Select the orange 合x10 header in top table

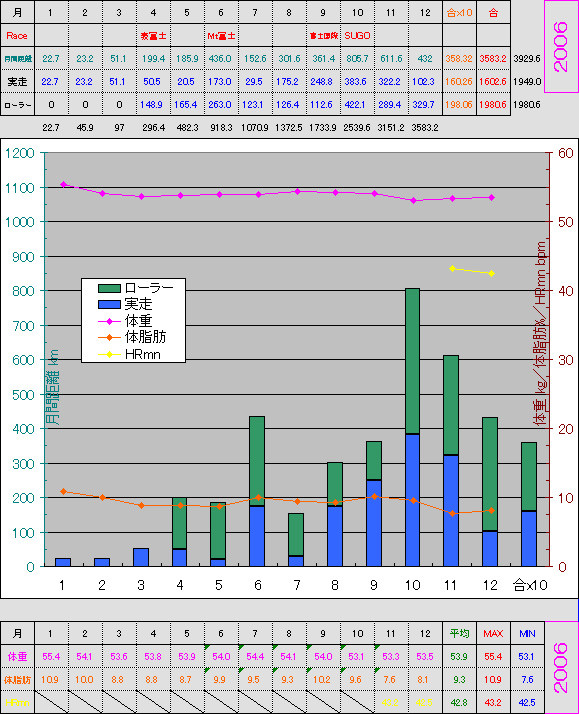(x=459, y=13)
